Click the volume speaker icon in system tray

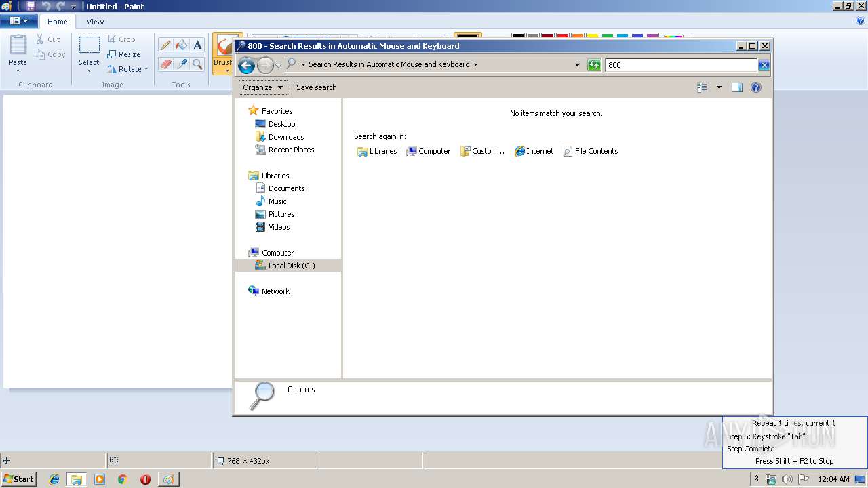tap(787, 479)
